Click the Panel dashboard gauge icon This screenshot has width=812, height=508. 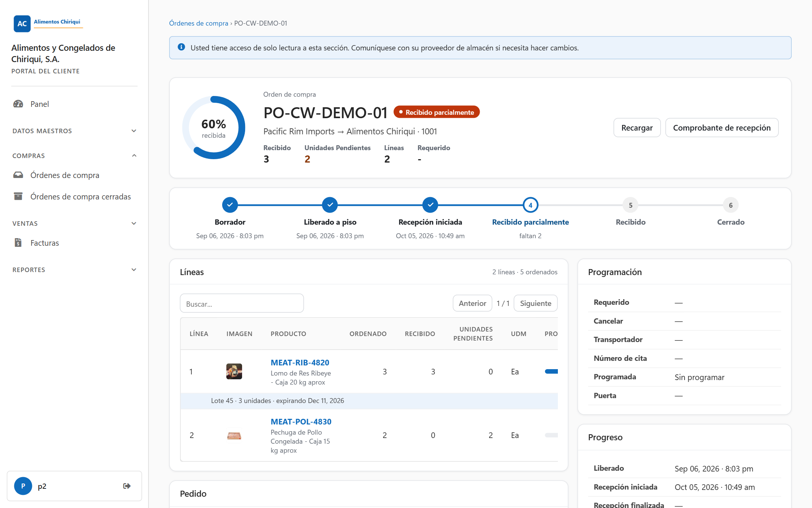(18, 104)
